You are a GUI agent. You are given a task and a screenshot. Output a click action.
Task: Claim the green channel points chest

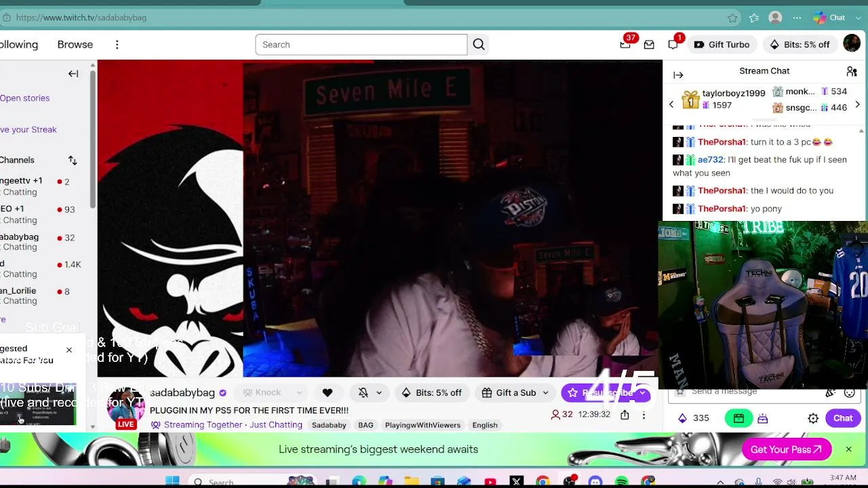pos(738,419)
